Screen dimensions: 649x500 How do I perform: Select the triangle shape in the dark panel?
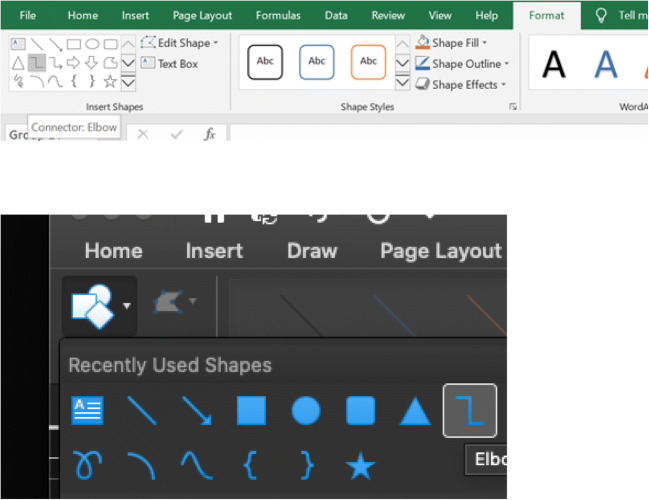(x=415, y=411)
